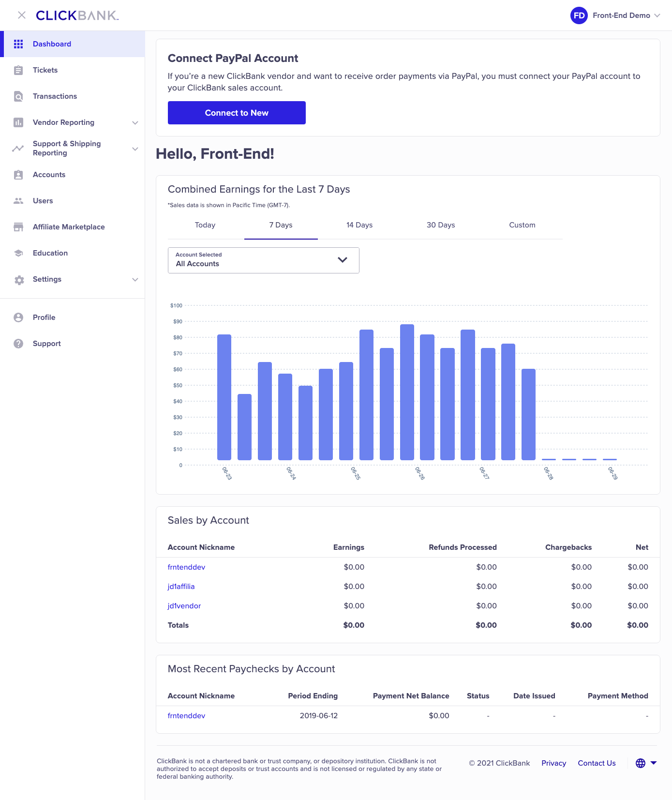672x800 pixels.
Task: Click the Chargebacks column header
Action: coord(568,547)
